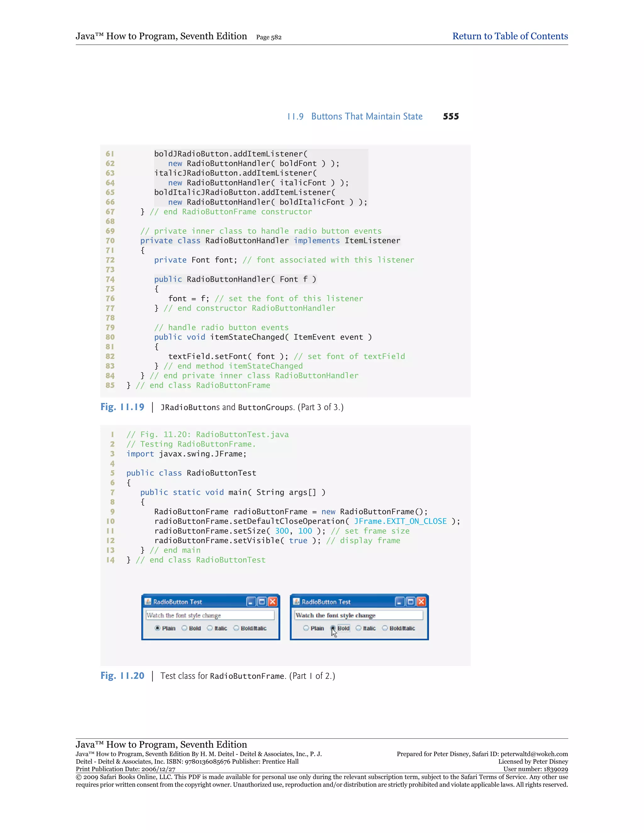Choose Bold/Italic radio in the bold-text window
The image size is (644, 833).
pyautogui.click(x=385, y=628)
